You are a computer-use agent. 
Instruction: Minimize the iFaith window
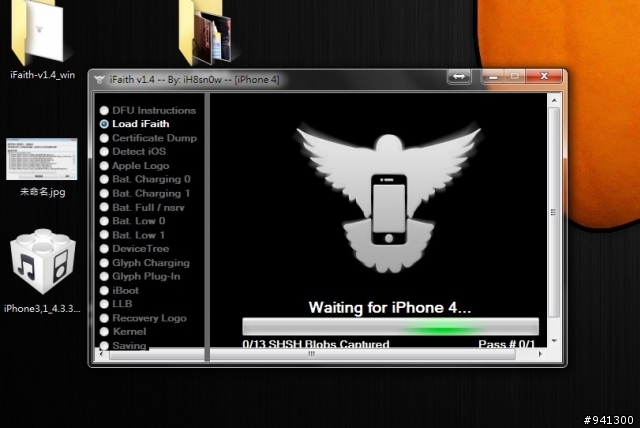[x=493, y=76]
